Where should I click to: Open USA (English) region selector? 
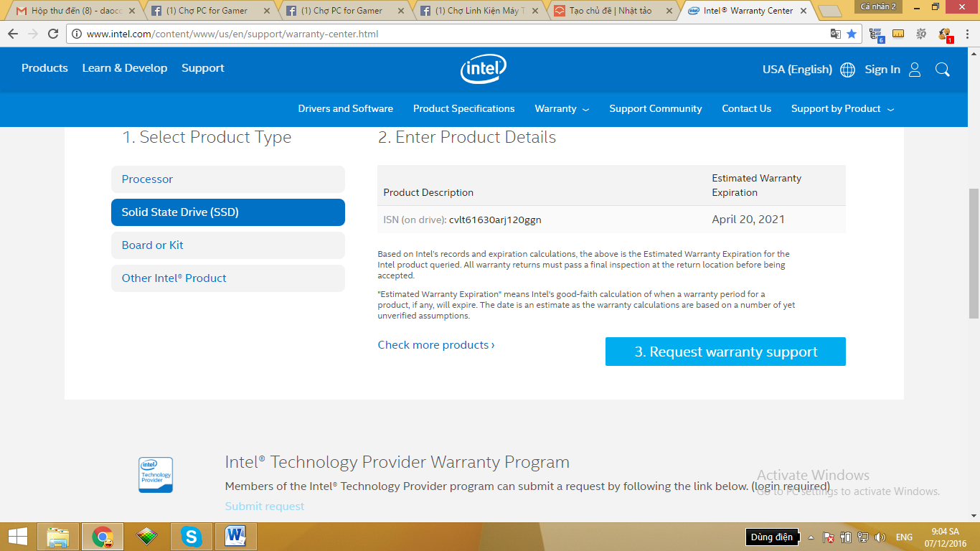click(x=797, y=70)
